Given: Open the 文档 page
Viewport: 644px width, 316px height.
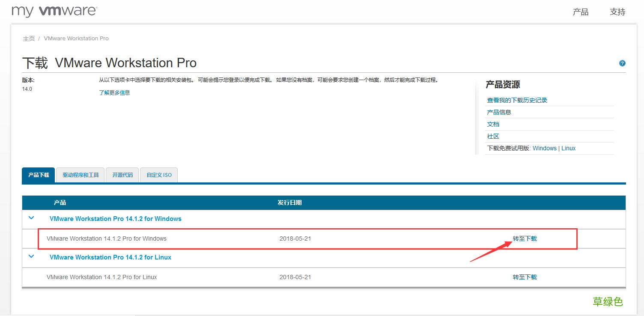Looking at the screenshot, I should (x=493, y=124).
